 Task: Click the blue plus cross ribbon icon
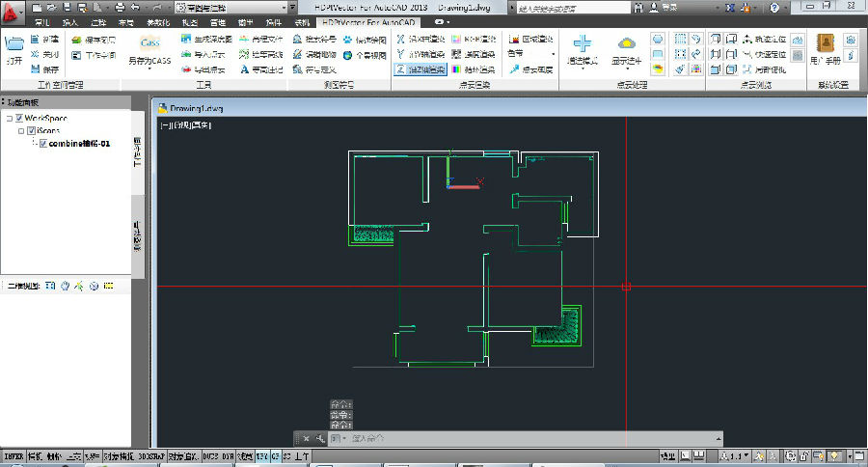tap(583, 43)
